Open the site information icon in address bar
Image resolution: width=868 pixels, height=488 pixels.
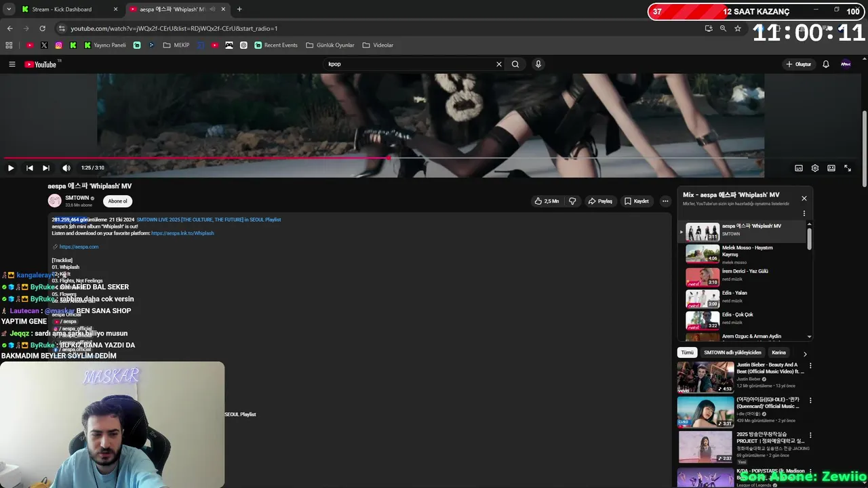click(x=62, y=28)
